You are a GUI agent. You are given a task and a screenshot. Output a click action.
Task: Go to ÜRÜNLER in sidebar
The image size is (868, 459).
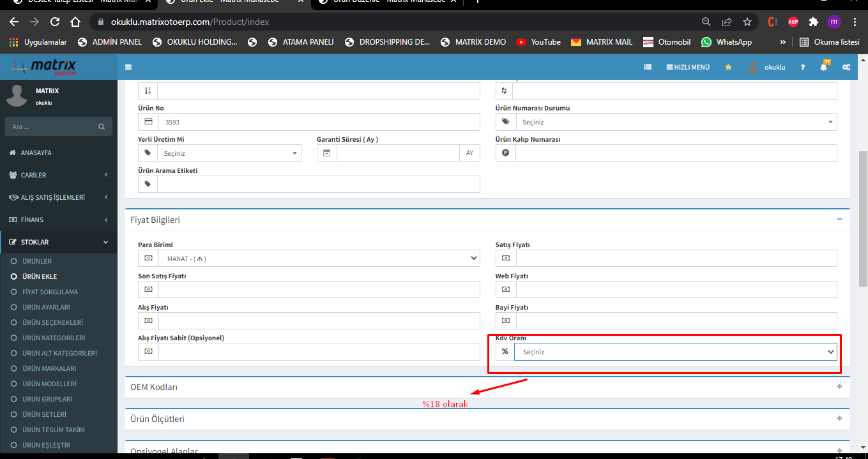[x=37, y=261]
